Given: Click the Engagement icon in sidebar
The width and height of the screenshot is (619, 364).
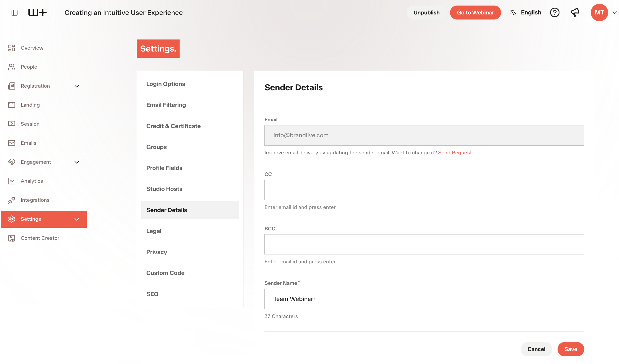Looking at the screenshot, I should point(12,162).
